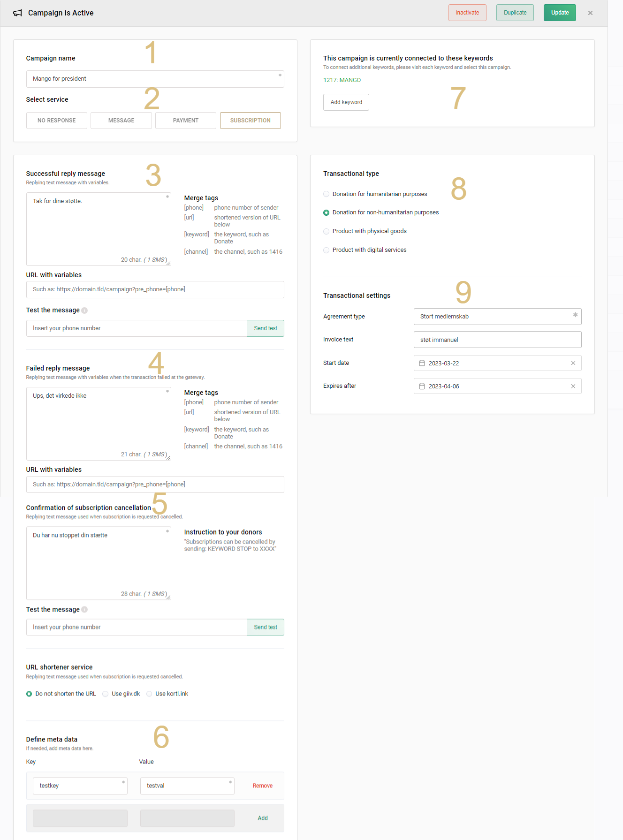Click [phone] merge tag under Successful reply
The image size is (623, 840).
(194, 208)
